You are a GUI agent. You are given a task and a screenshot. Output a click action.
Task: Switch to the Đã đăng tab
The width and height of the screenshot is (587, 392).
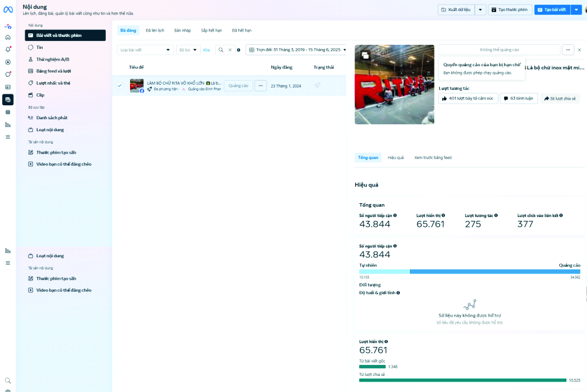click(x=128, y=31)
